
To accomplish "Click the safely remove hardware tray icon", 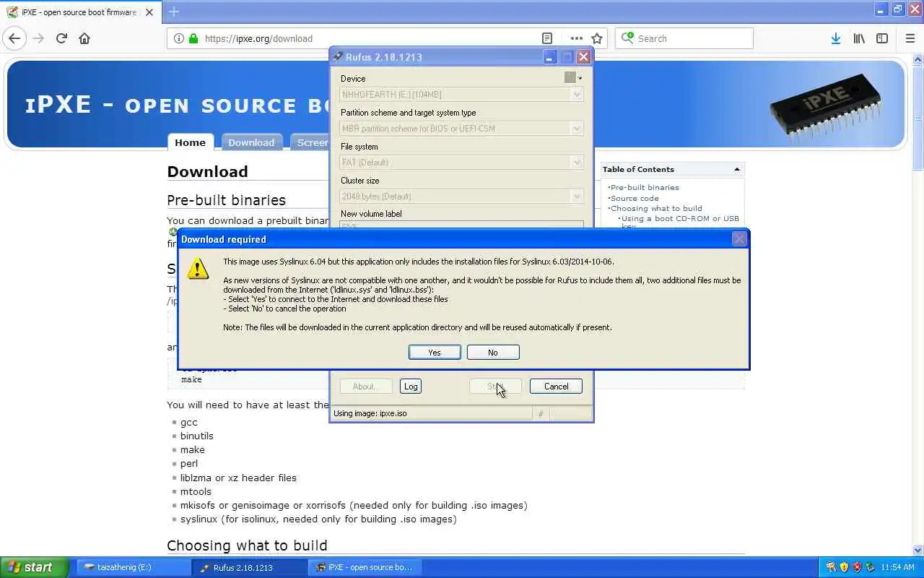I will (x=870, y=567).
